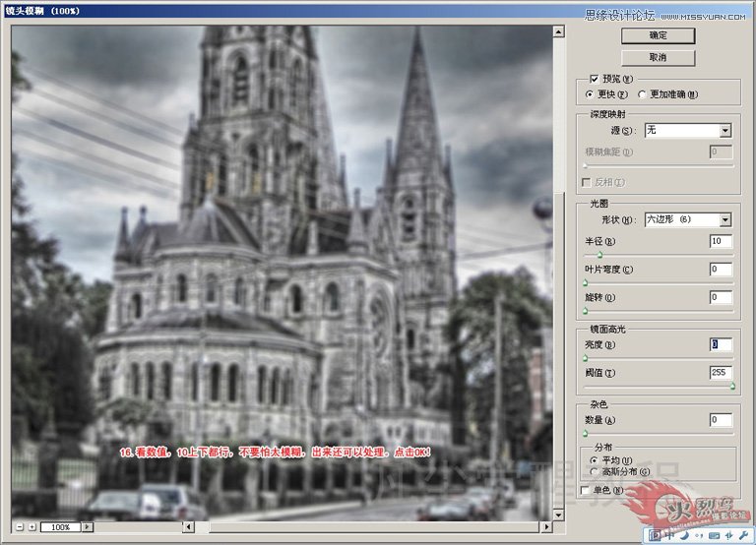Click the 亮度 brightness slider handle
756x545 pixels.
(586, 358)
